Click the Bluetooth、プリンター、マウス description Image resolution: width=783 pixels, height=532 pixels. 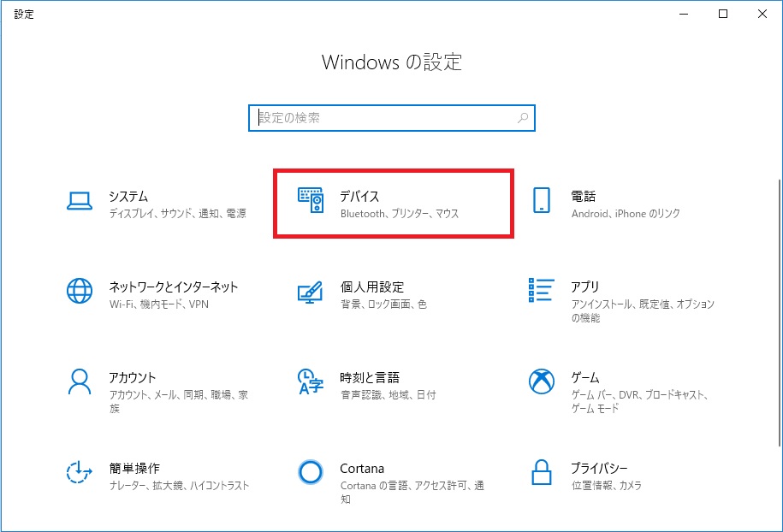click(400, 214)
